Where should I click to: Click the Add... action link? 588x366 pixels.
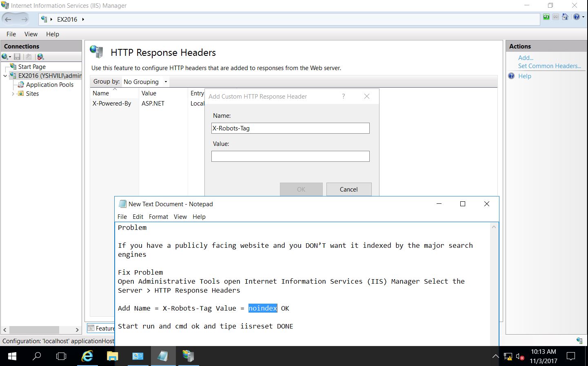(526, 57)
